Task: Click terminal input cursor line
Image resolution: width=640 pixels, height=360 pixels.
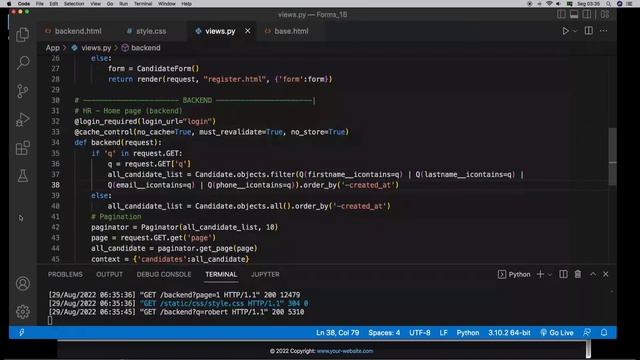Action: point(50,321)
